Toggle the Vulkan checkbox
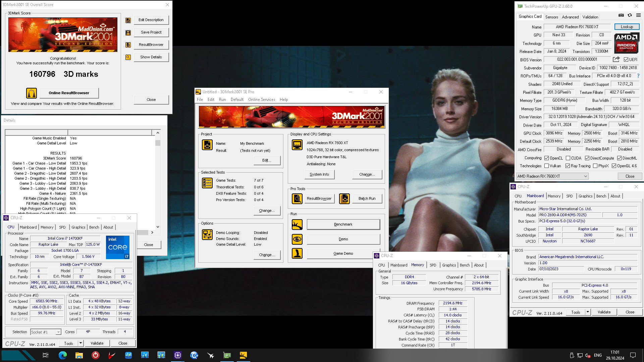 pos(546,166)
